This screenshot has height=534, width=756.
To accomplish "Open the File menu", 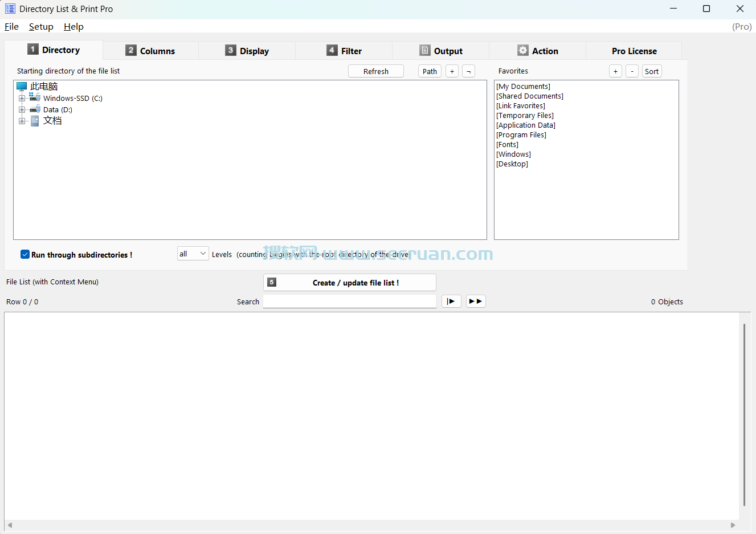I will pos(11,26).
